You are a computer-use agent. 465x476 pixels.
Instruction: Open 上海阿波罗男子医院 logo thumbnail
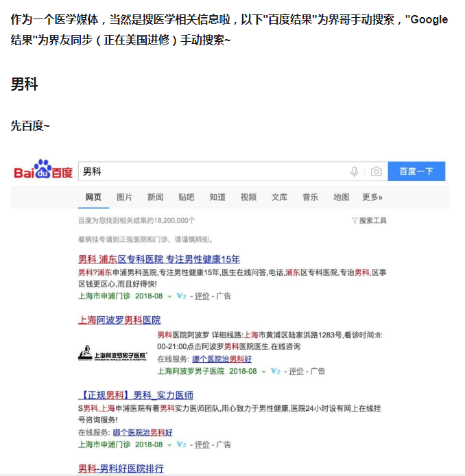(x=112, y=353)
